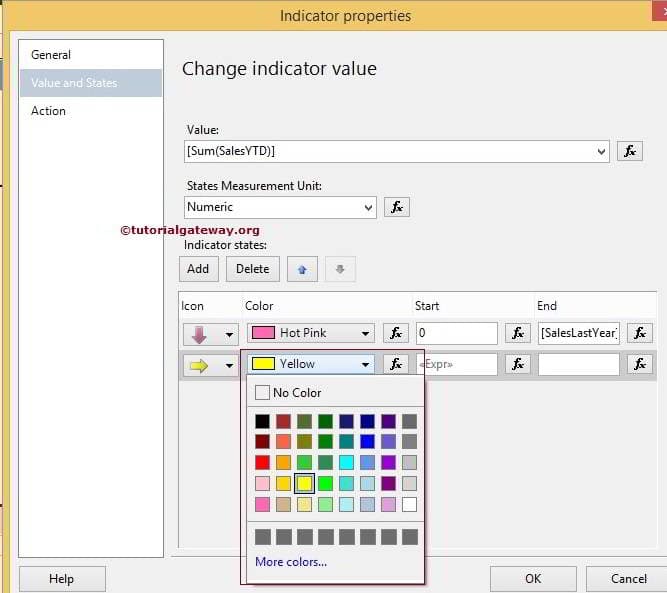Screen dimensions: 667x593
Task: Move indicator state down with gray arrow
Action: [340, 269]
